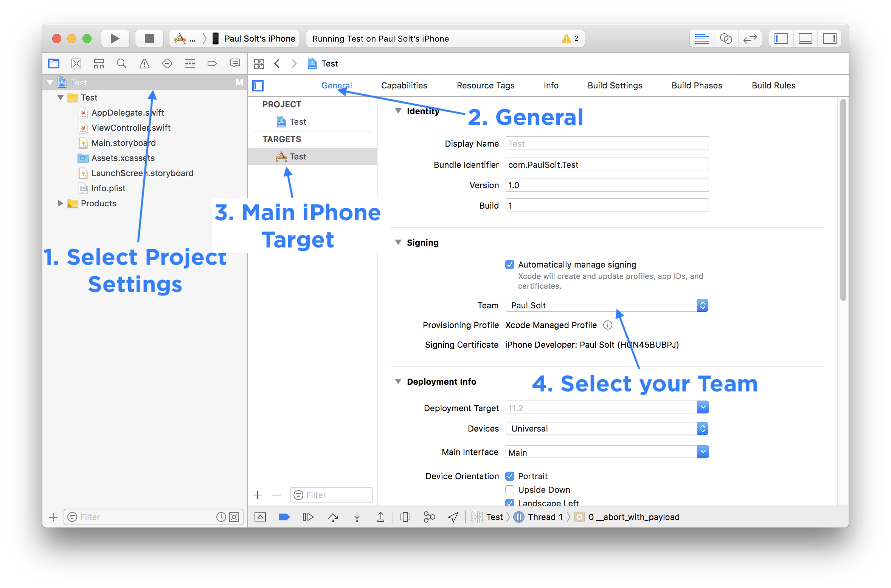Click the Simulate Location arrow icon
The width and height of the screenshot is (891, 588).
[x=453, y=517]
